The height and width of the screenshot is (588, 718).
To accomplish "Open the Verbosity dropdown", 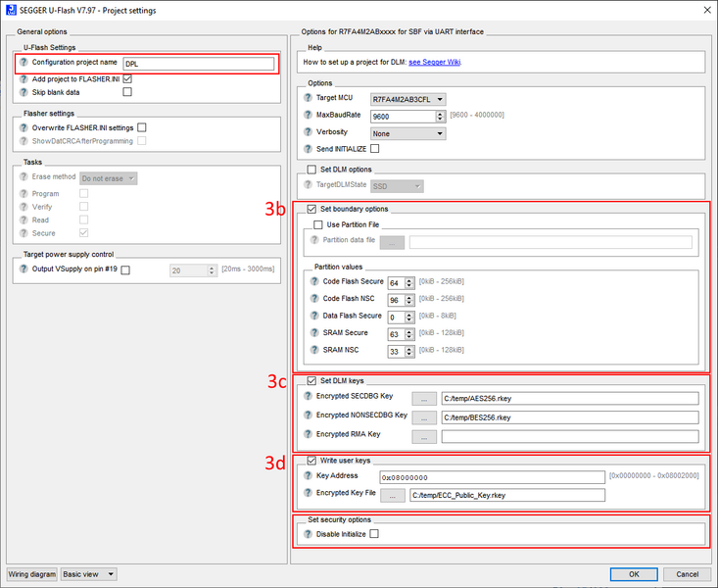I will (408, 134).
